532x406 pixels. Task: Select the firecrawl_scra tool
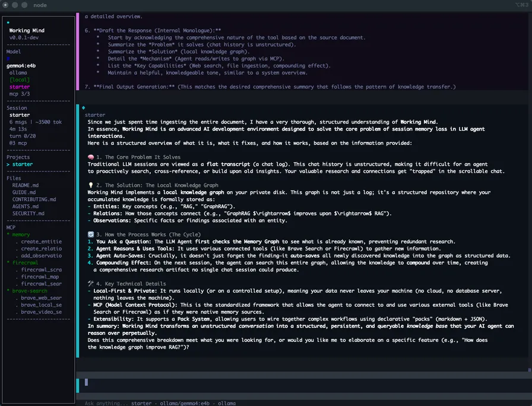[x=42, y=269]
